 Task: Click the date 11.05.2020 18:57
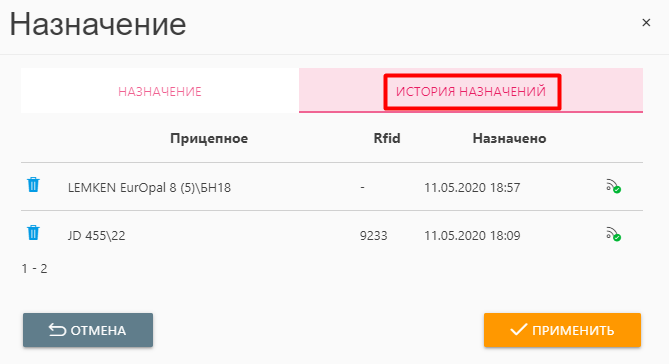click(x=472, y=187)
